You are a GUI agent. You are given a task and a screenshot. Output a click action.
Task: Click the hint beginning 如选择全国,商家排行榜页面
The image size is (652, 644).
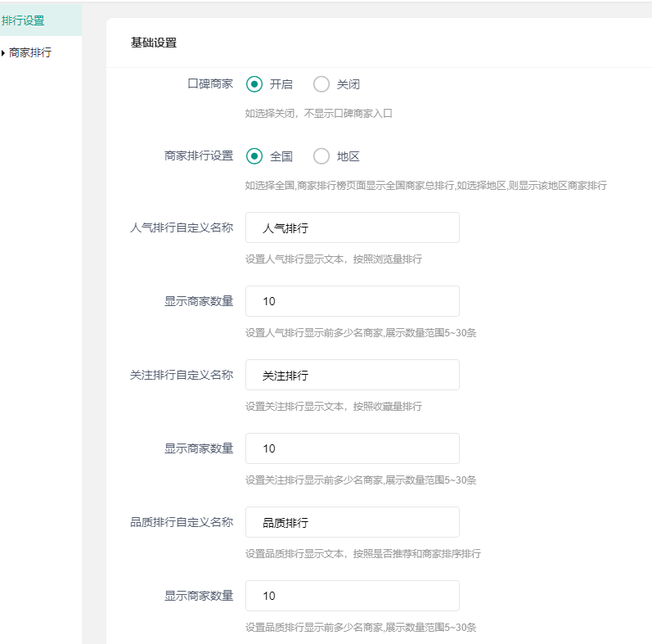click(425, 186)
